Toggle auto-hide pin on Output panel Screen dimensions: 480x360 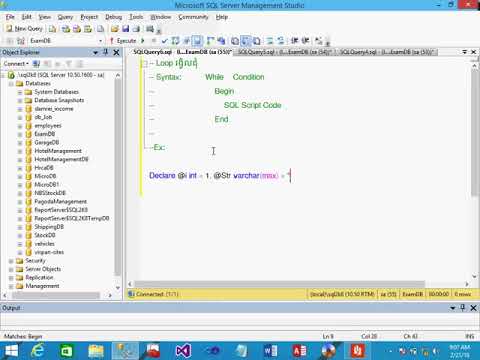[463, 308]
